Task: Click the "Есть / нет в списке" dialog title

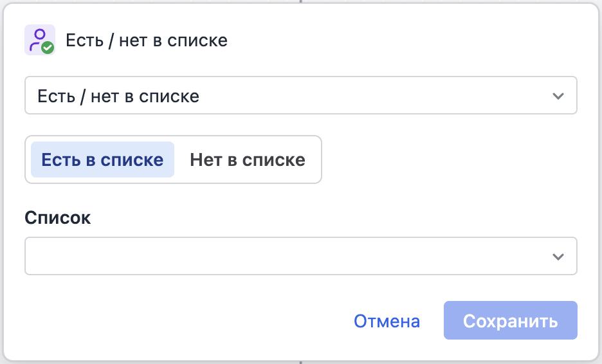Action: tap(147, 41)
